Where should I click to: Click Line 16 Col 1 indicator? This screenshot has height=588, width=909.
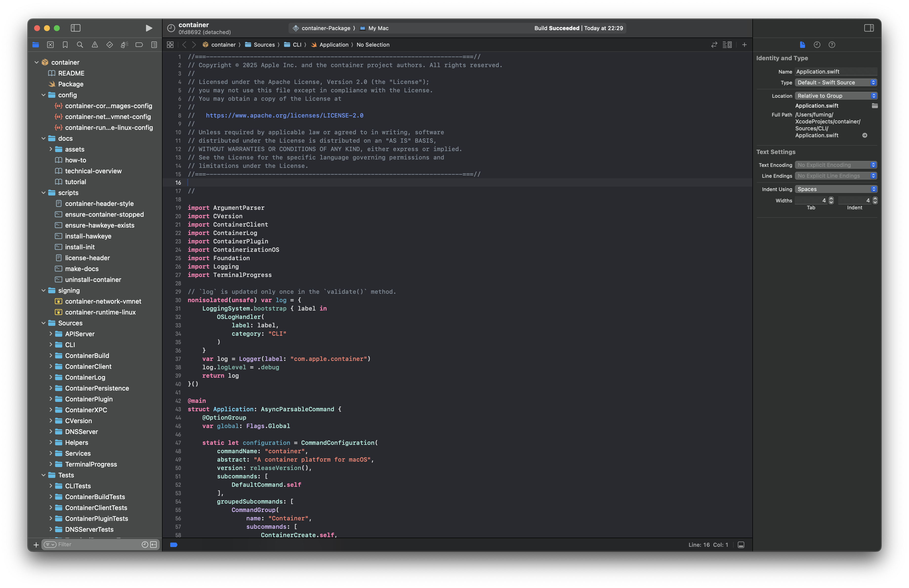pos(708,545)
